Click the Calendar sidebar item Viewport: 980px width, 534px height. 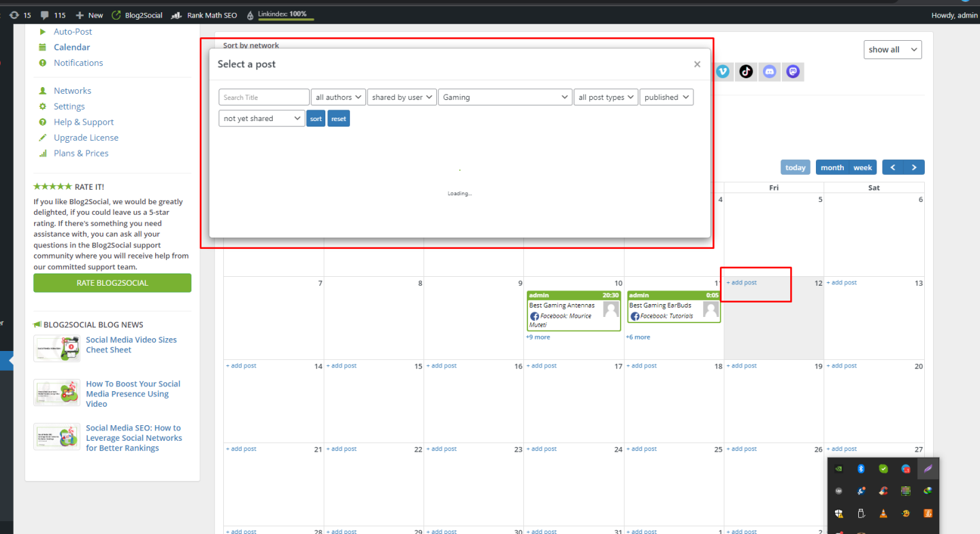(71, 47)
